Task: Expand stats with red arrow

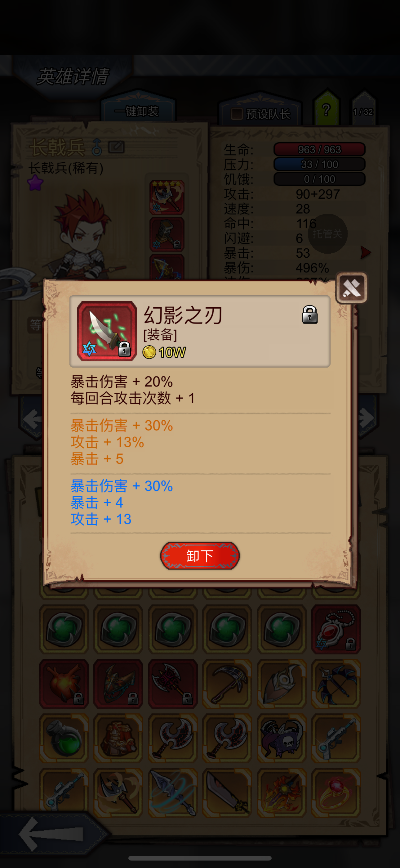Action: pyautogui.click(x=365, y=252)
